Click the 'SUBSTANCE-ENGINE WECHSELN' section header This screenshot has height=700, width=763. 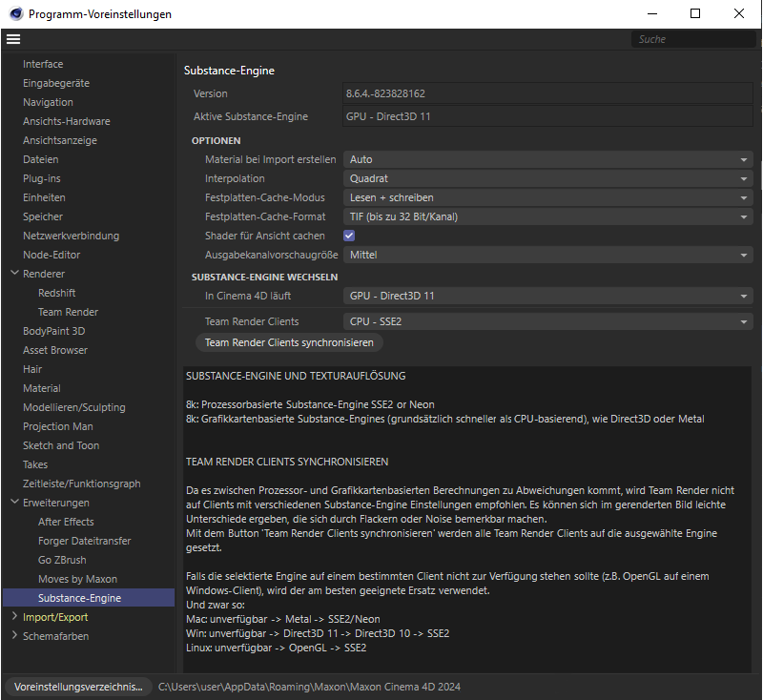point(264,277)
